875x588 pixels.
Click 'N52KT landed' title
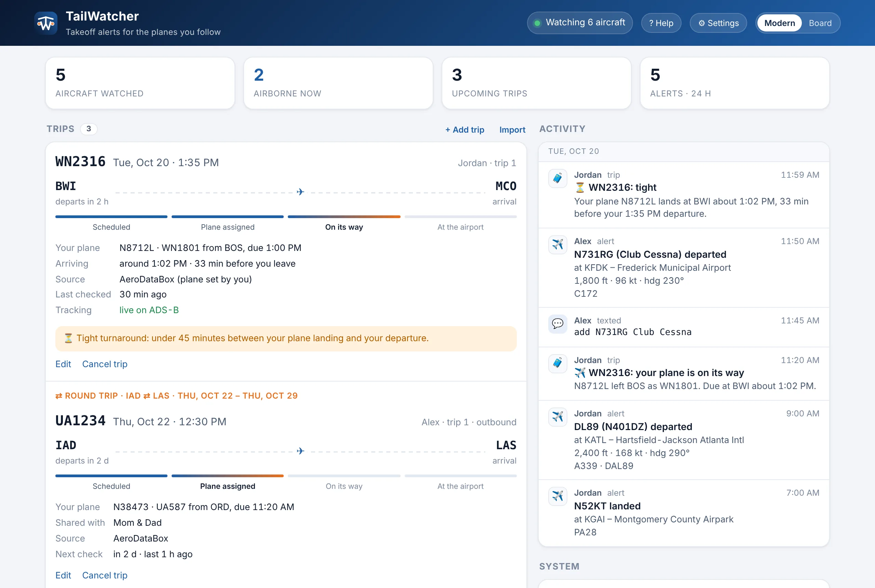point(607,506)
